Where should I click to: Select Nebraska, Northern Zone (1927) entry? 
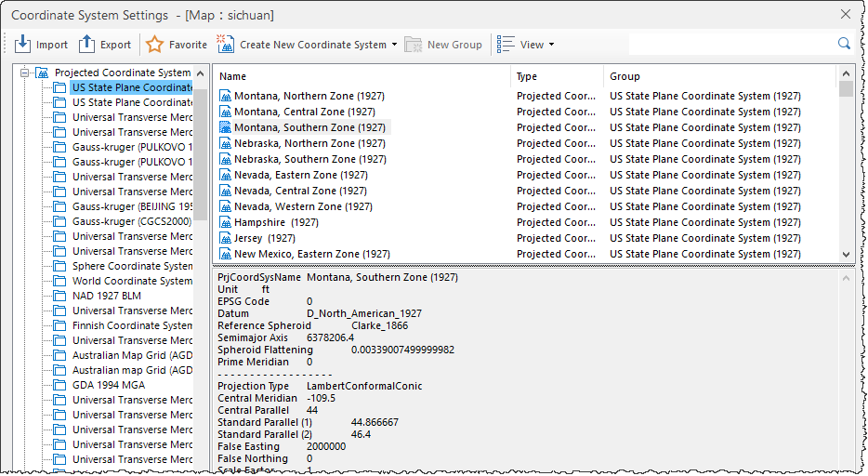[x=309, y=143]
